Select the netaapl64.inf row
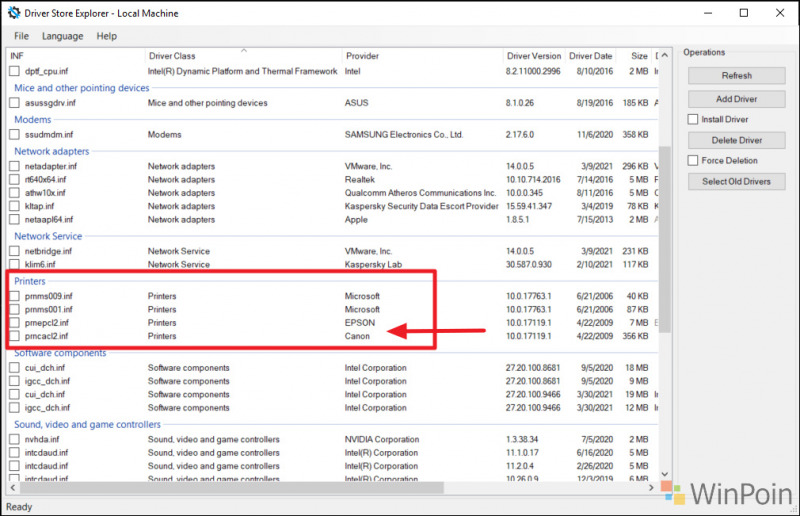This screenshot has height=516, width=800. (x=333, y=219)
